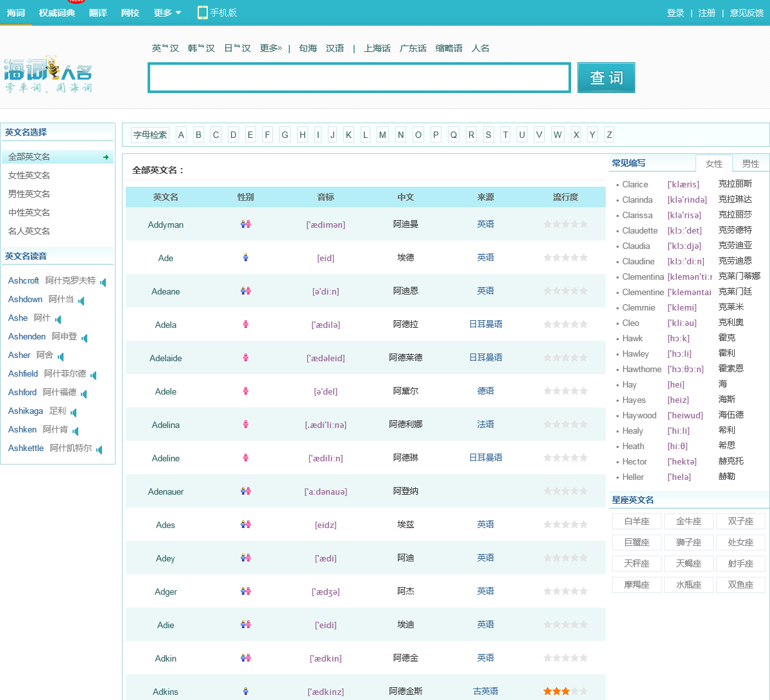Play audio for Ashikaga name
This screenshot has height=700, width=770.
(74, 413)
